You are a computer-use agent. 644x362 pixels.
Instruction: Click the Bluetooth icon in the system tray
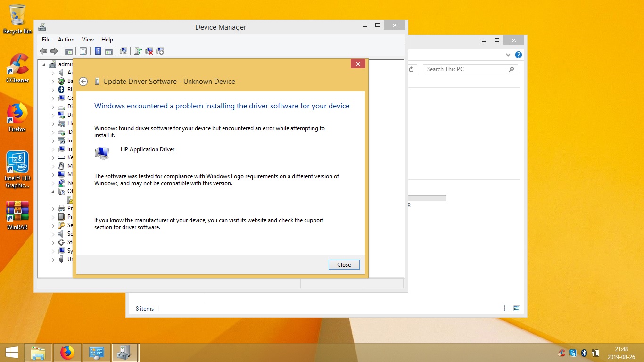click(x=584, y=353)
